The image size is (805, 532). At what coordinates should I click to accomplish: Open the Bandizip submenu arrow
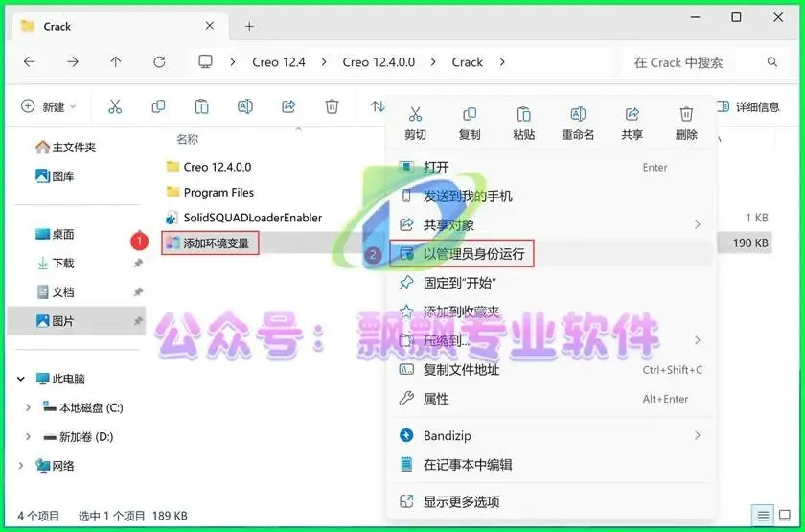pos(698,435)
